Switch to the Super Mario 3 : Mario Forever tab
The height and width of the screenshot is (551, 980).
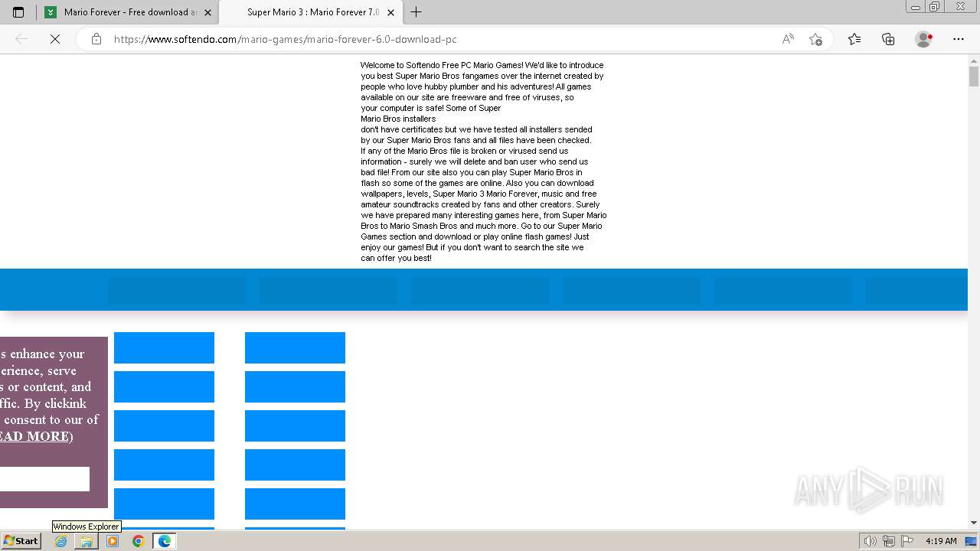pos(311,12)
